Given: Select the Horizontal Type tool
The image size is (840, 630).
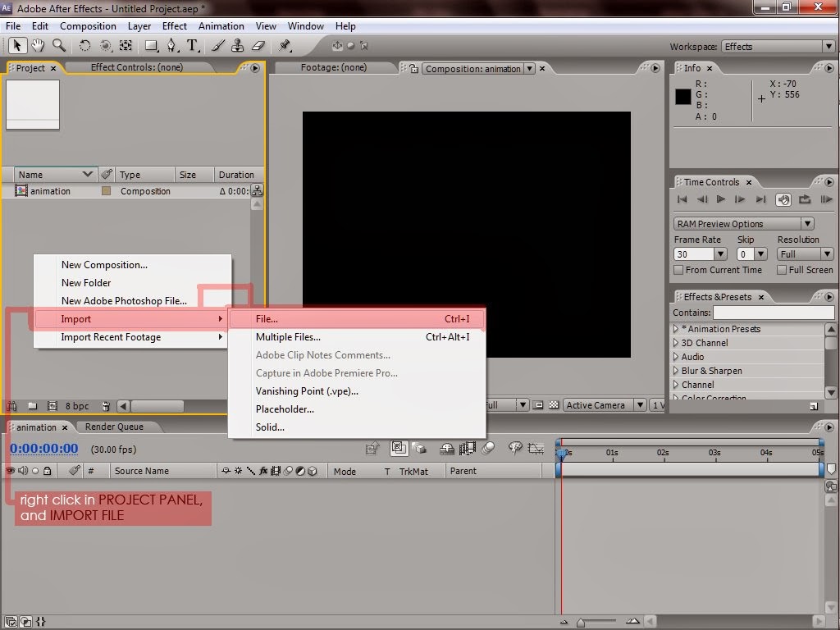Looking at the screenshot, I should point(190,46).
